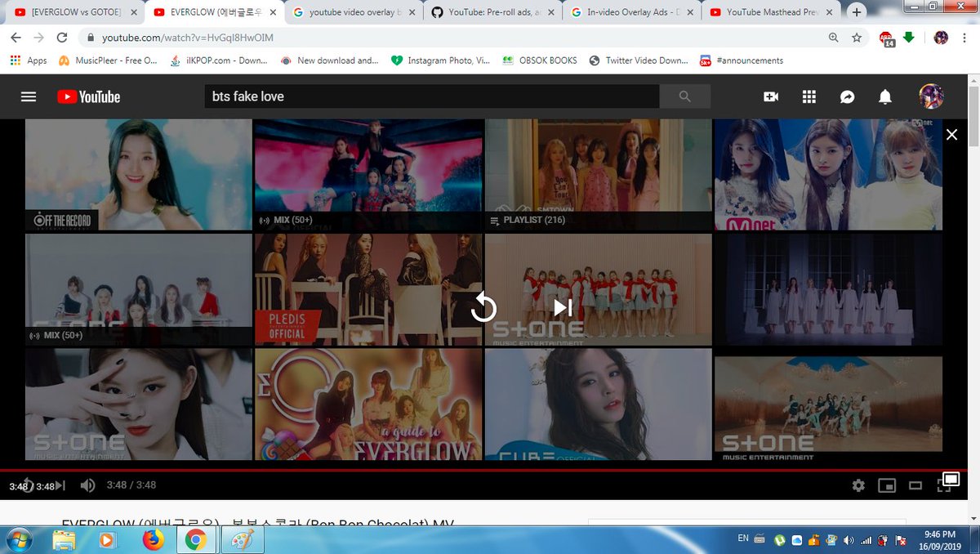Switch to miniplayer mode

pyautogui.click(x=886, y=485)
